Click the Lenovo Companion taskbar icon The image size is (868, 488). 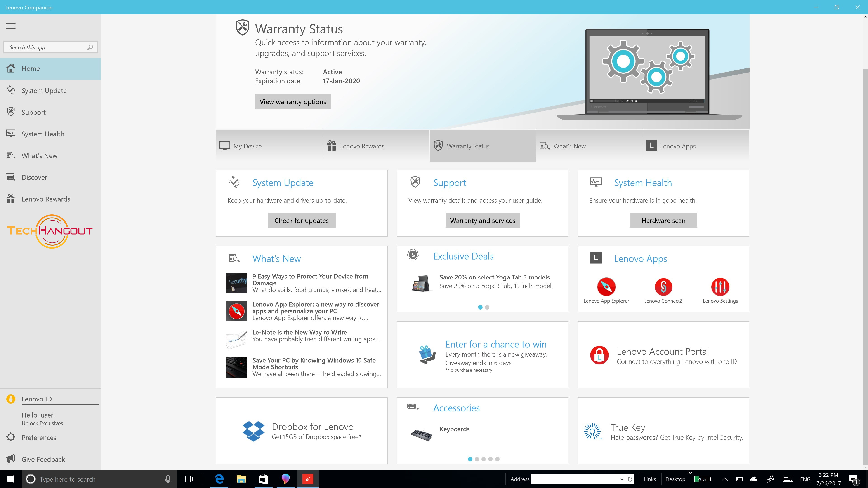[308, 479]
